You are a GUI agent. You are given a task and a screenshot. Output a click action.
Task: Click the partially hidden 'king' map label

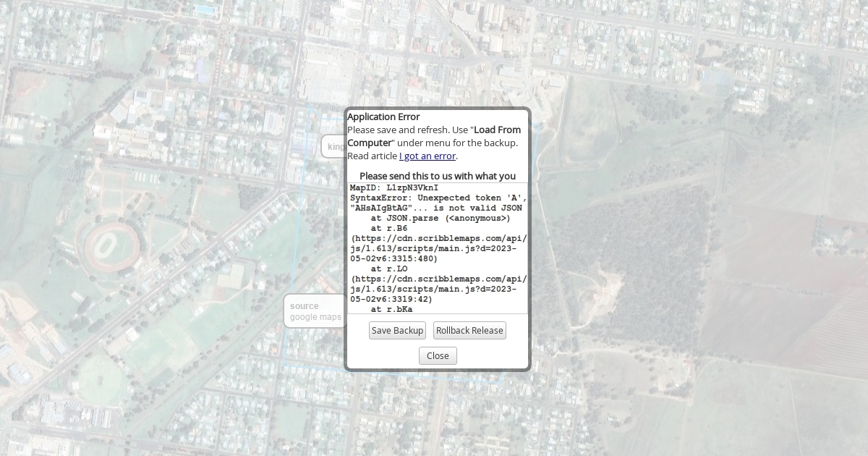(334, 146)
